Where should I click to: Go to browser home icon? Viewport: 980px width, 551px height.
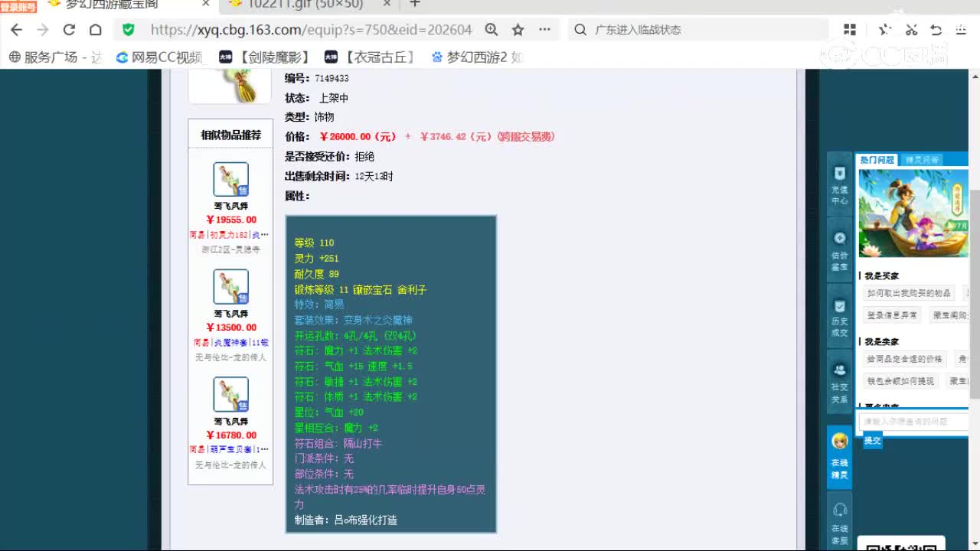point(95,30)
